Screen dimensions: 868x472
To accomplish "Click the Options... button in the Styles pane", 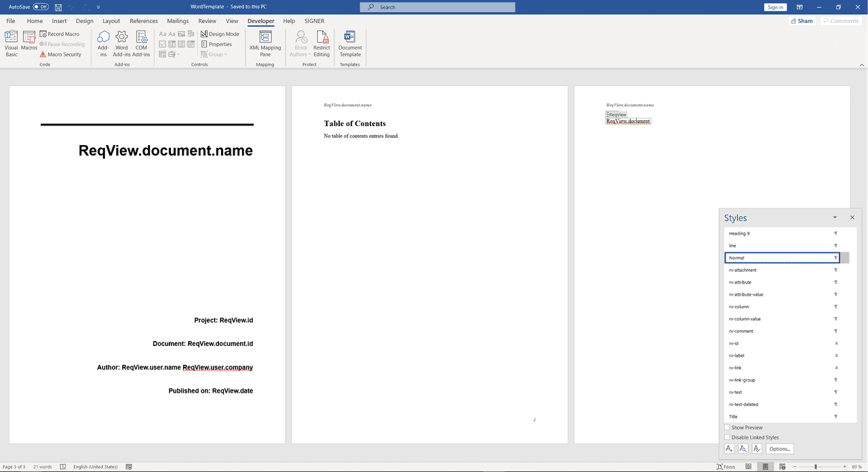I will pyautogui.click(x=780, y=448).
